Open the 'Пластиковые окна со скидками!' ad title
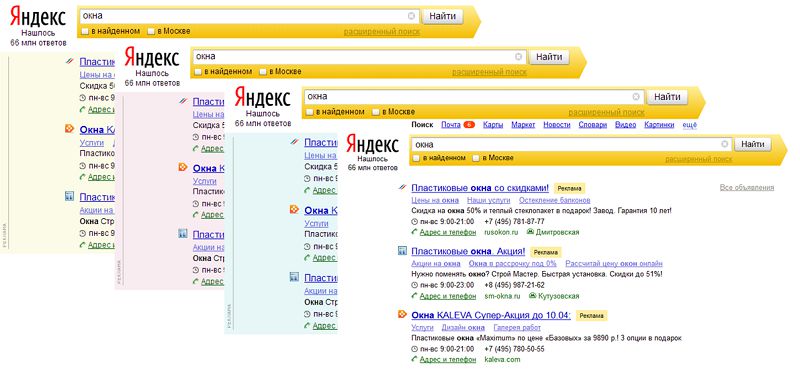The image size is (800, 385). [480, 188]
